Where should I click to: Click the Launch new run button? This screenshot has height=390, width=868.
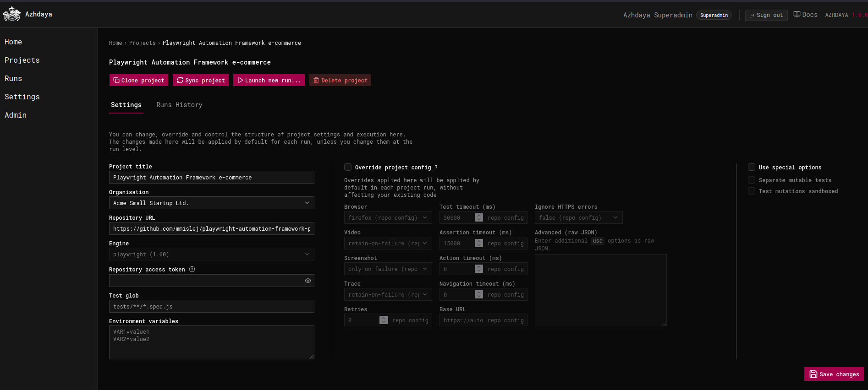(x=269, y=80)
